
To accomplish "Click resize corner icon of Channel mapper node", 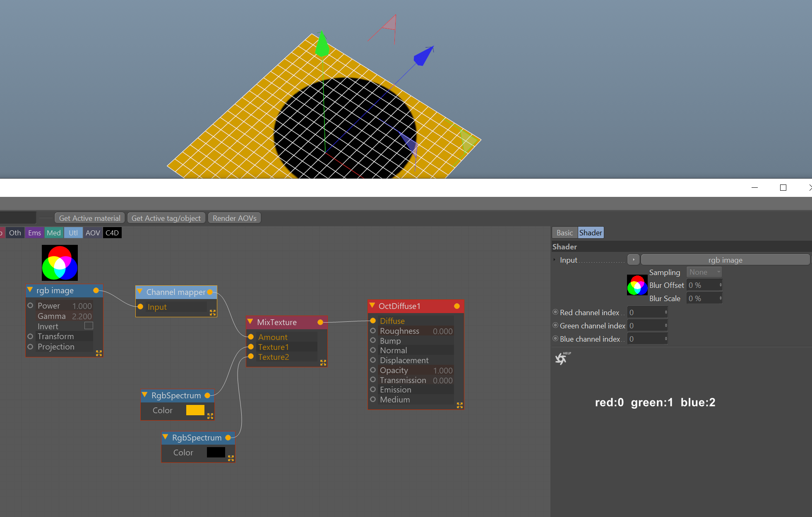I will [213, 313].
